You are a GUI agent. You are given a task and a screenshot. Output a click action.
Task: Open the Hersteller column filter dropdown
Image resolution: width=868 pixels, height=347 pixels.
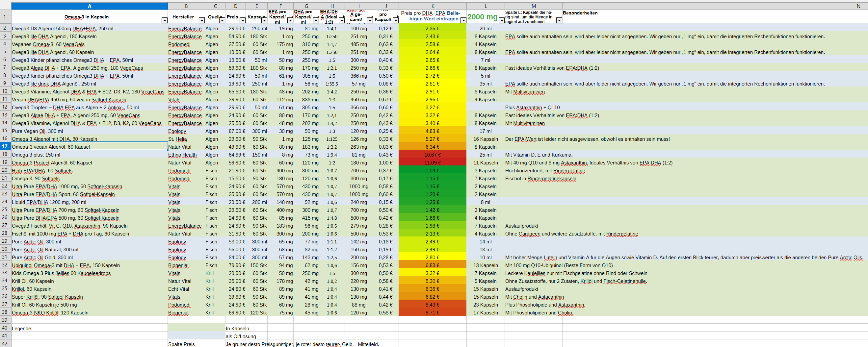(201, 20)
